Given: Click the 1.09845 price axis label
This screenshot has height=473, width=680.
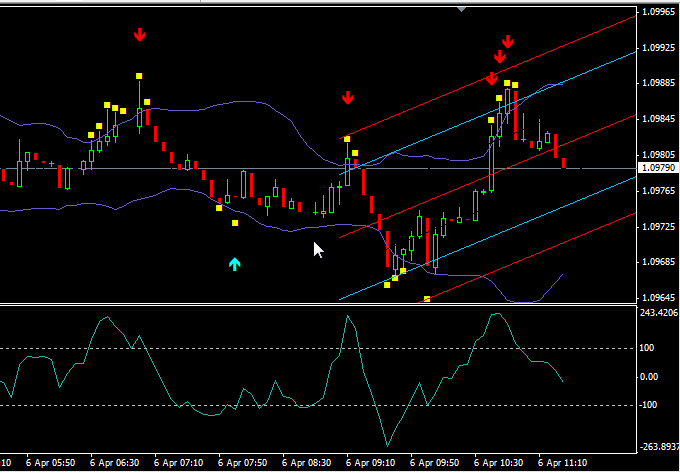Looking at the screenshot, I should click(660, 119).
